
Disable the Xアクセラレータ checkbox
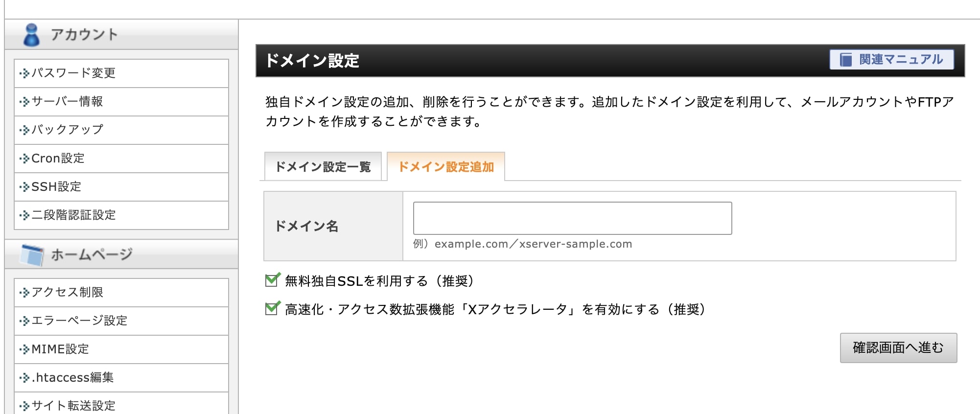tap(271, 309)
